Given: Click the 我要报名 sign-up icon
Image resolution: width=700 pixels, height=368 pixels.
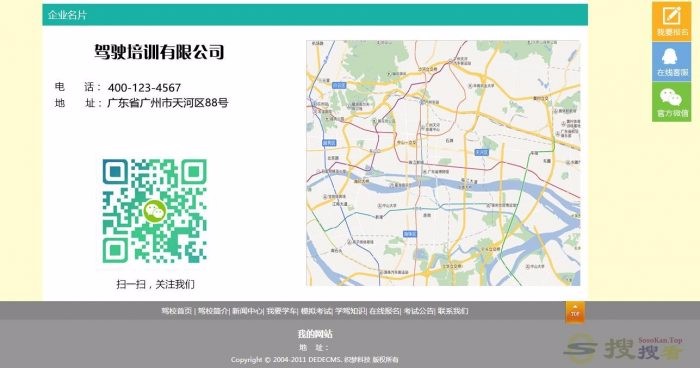Looking at the screenshot, I should tap(671, 21).
